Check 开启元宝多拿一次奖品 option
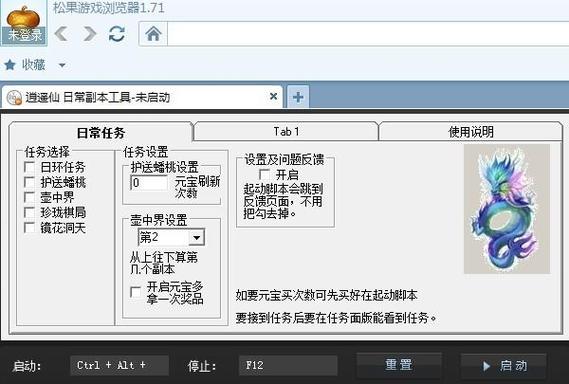The image size is (569, 384). [136, 292]
